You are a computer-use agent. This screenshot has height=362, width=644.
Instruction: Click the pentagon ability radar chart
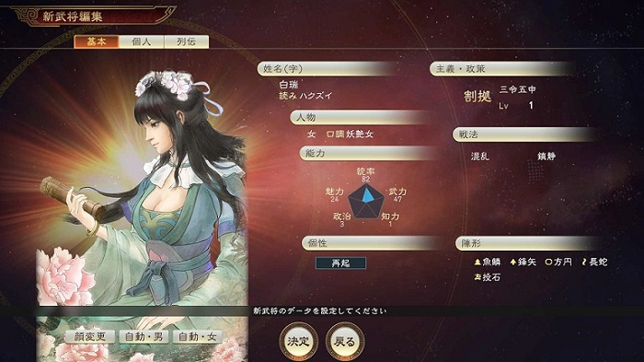point(365,201)
